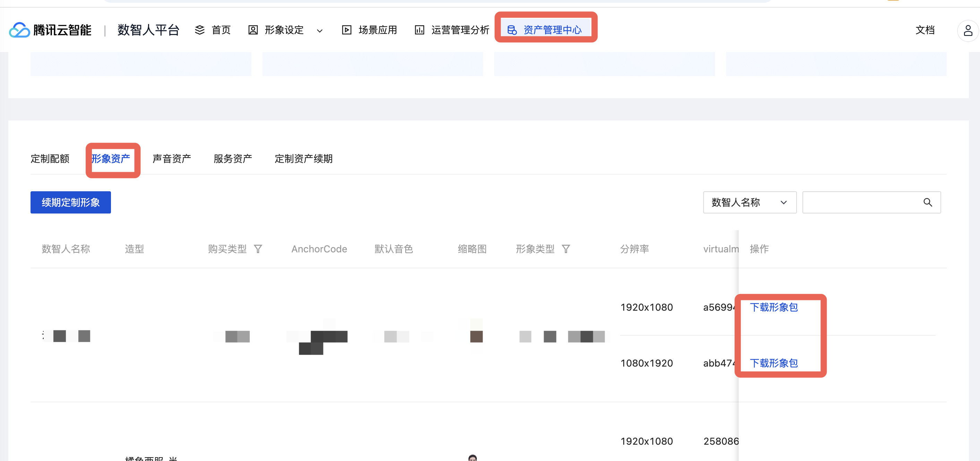Click the 运营管理分析 chart icon
980x461 pixels.
(419, 30)
